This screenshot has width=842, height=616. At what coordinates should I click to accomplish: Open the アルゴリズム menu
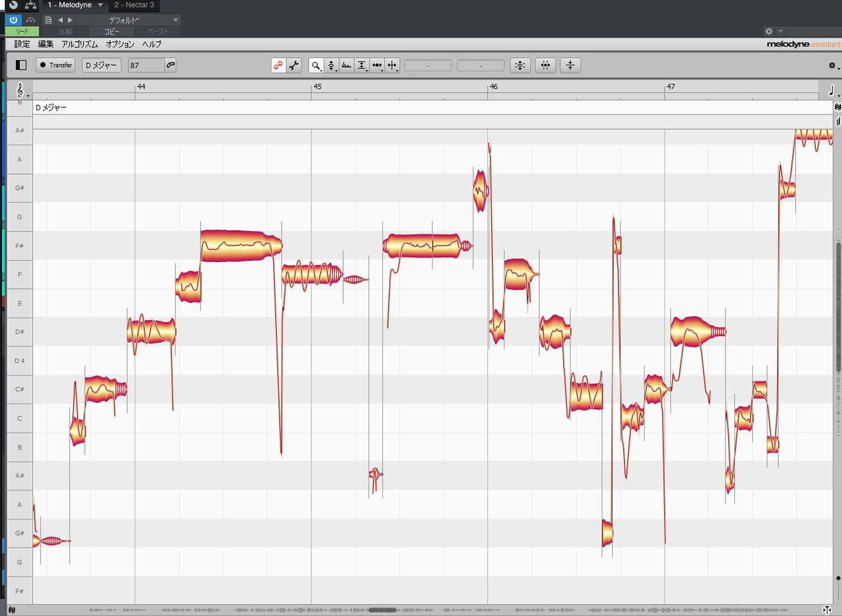pos(79,44)
